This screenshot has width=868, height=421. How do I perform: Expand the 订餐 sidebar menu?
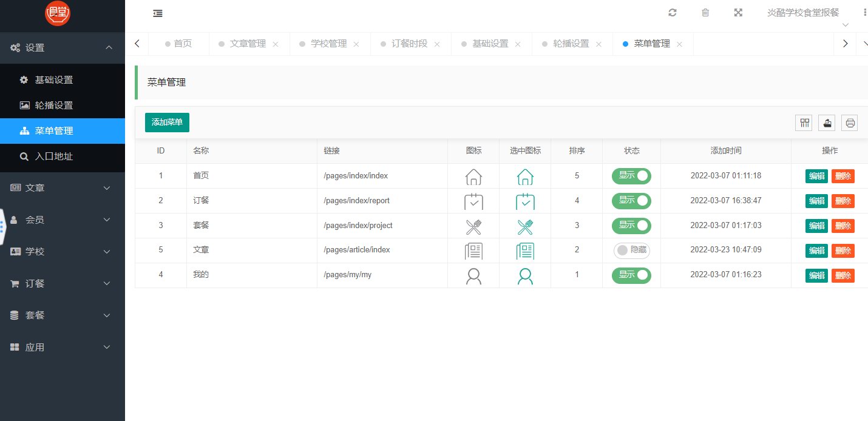[x=63, y=283]
